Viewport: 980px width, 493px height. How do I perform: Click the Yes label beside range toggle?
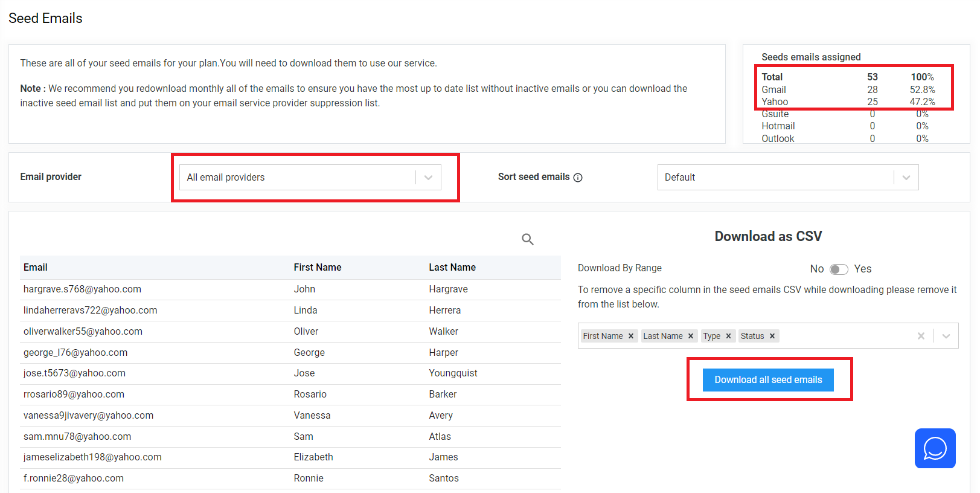pos(863,269)
